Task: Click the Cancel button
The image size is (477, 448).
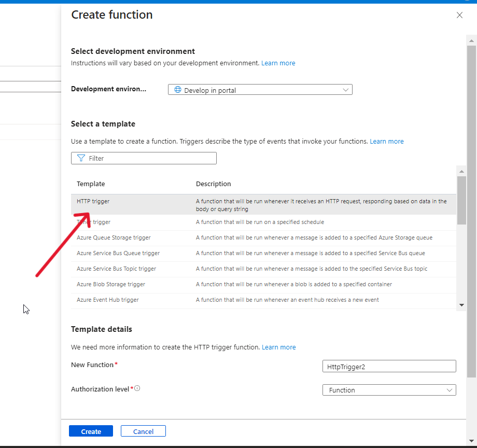Action: 143,431
